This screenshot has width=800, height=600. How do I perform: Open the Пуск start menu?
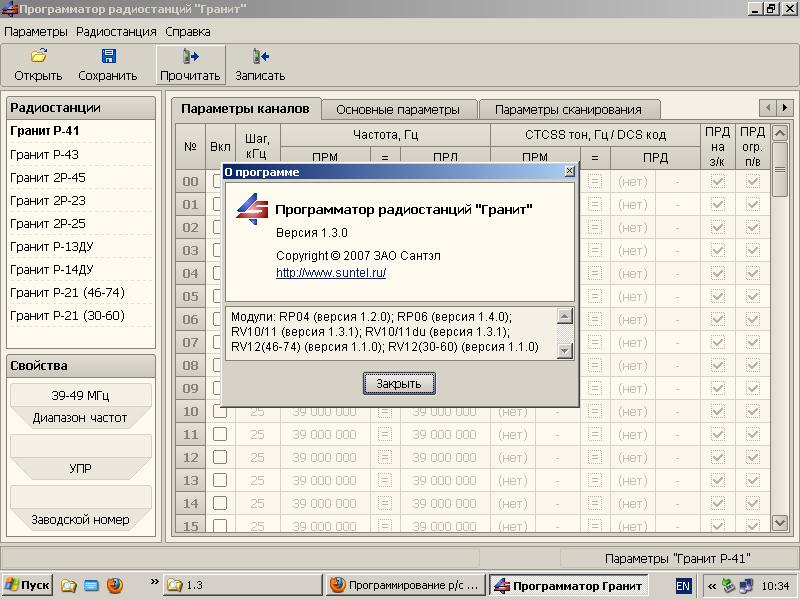pos(28,585)
